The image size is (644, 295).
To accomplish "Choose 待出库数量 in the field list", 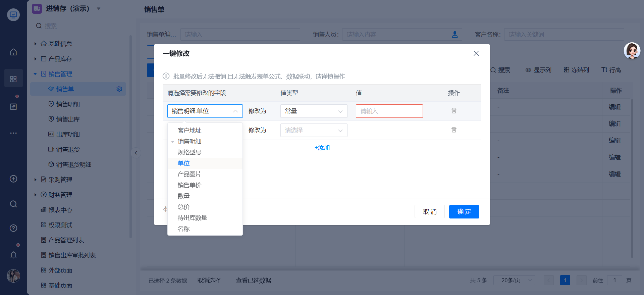I will tap(193, 218).
